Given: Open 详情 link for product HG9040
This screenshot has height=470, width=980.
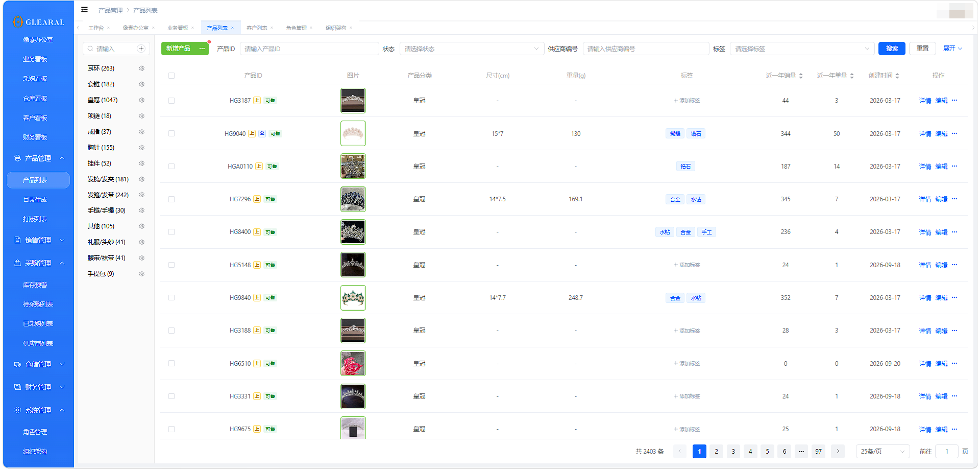Looking at the screenshot, I should [925, 134].
